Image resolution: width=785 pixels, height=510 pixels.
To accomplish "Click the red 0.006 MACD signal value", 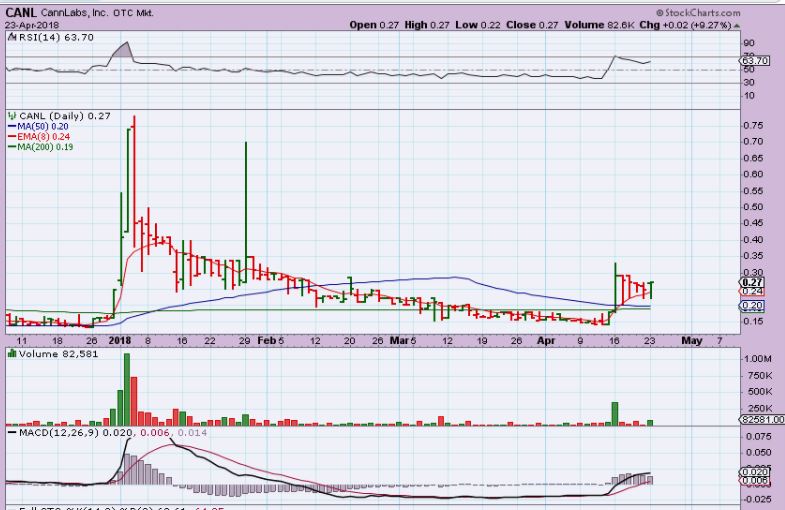I will pos(154,432).
